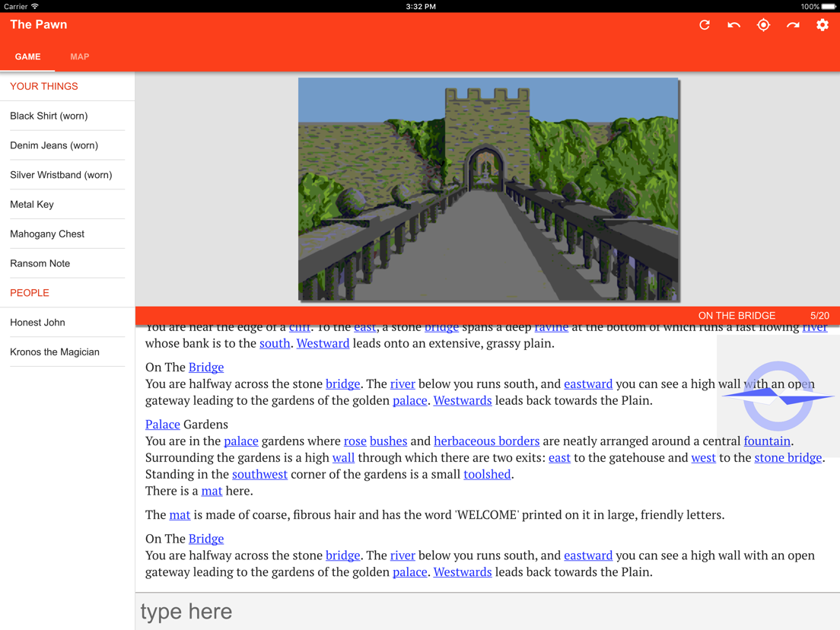Select Kronos the Magician in People

68,352
